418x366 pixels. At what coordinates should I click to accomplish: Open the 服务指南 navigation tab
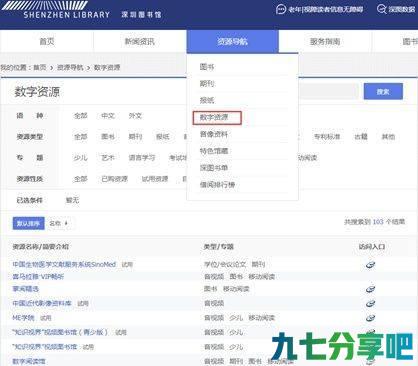point(325,41)
